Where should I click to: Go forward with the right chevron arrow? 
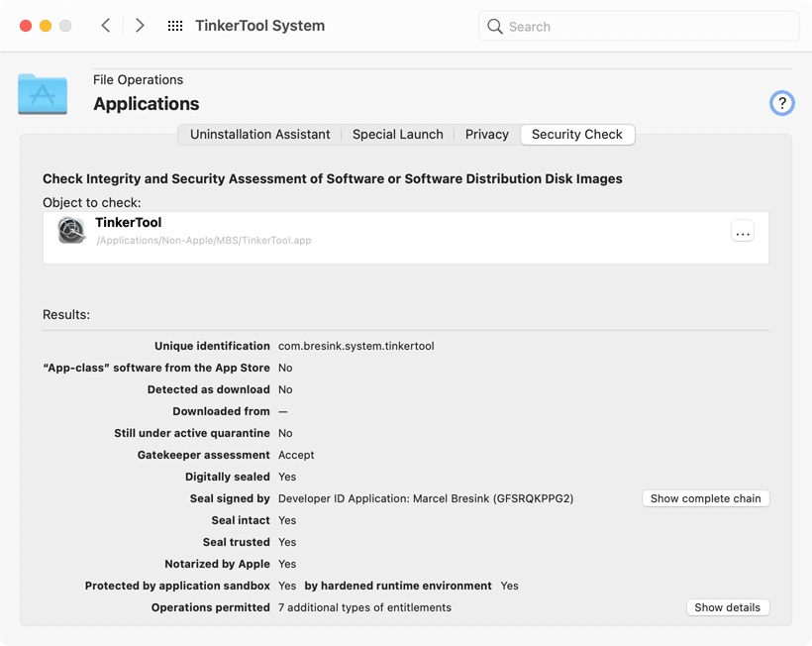click(x=140, y=26)
